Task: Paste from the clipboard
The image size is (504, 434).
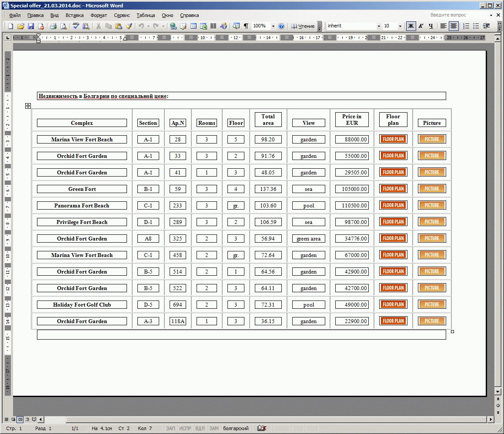Action: [x=119, y=26]
